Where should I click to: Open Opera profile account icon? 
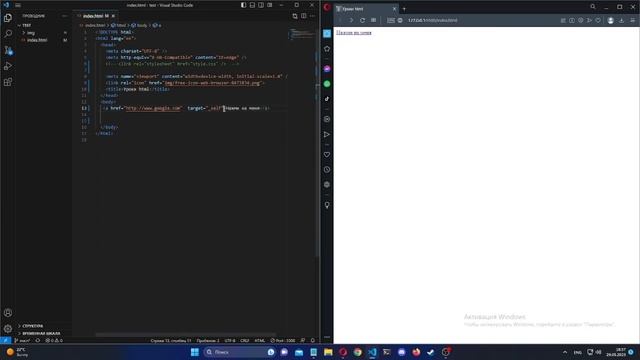[611, 20]
